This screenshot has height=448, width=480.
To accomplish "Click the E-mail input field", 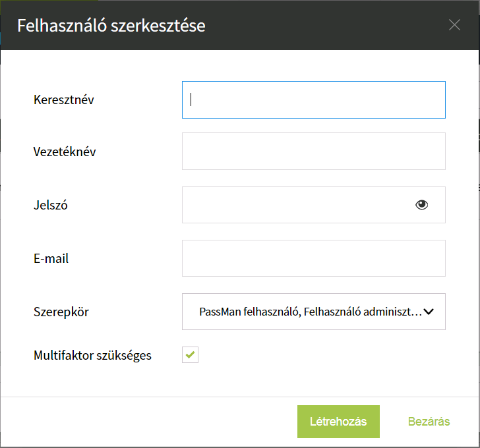I will 313,258.
